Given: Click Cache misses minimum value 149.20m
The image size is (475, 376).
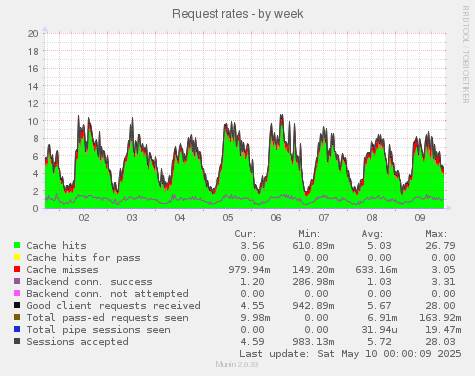Looking at the screenshot, I should click(x=313, y=270).
